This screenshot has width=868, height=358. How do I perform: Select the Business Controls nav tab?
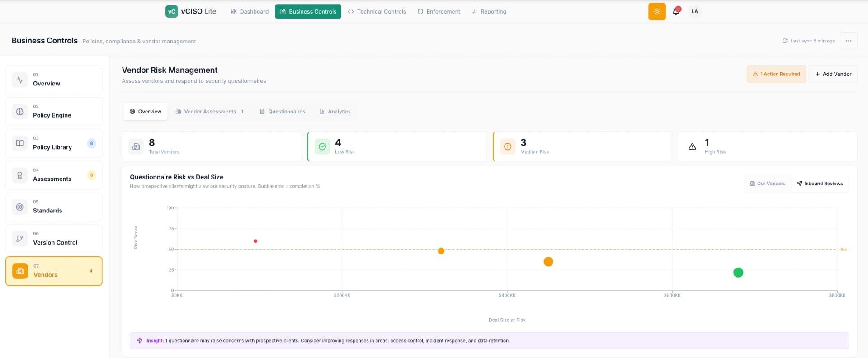click(308, 11)
